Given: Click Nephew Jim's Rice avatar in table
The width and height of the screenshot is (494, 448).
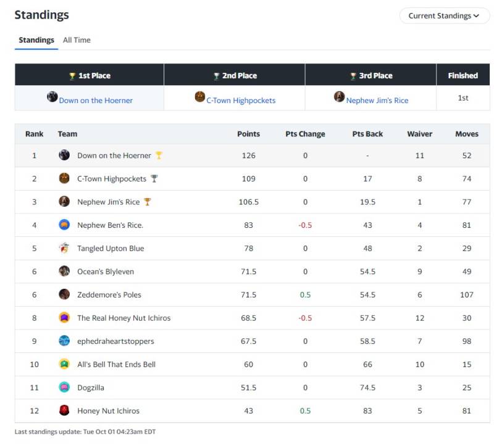Looking at the screenshot, I should [64, 201].
